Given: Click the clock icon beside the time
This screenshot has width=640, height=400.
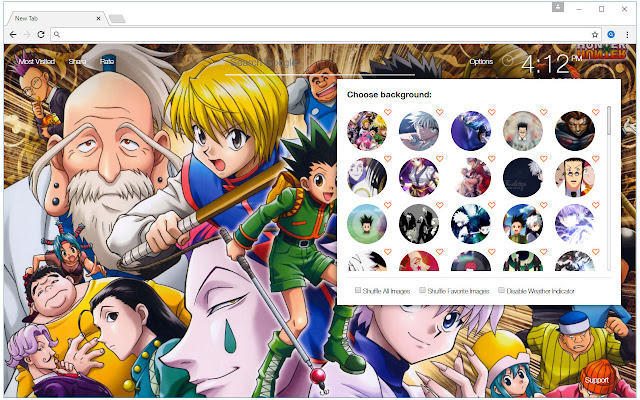Looking at the screenshot, I should [507, 61].
